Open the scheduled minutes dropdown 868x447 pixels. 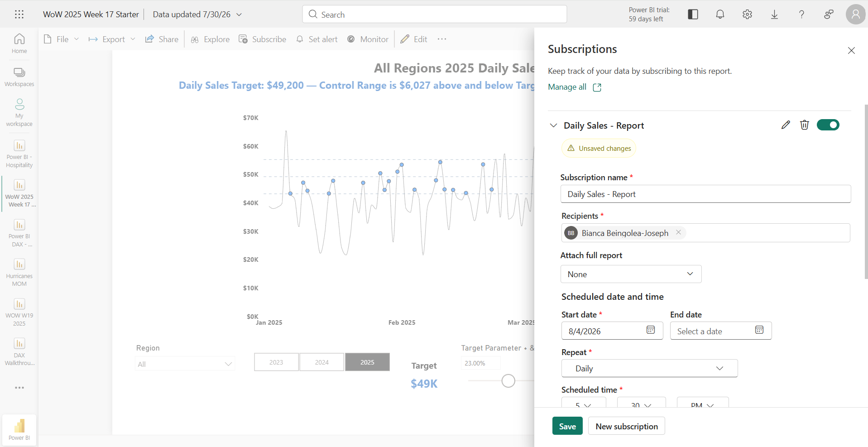(641, 402)
